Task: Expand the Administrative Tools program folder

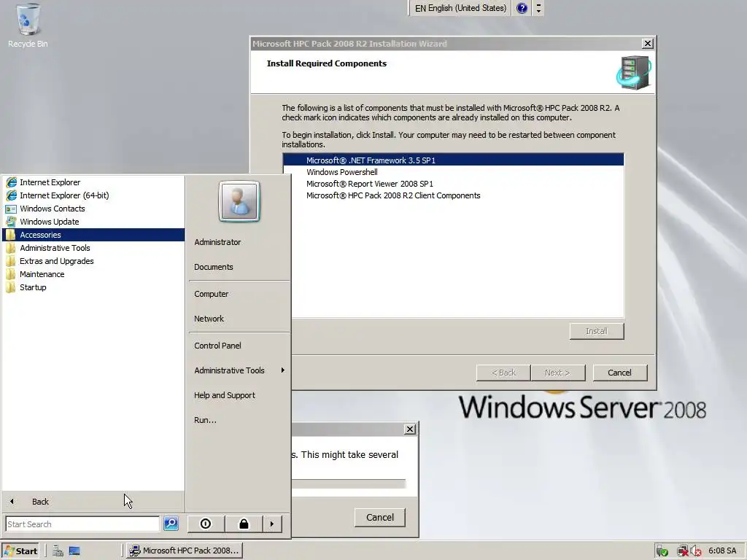Action: (x=93, y=248)
